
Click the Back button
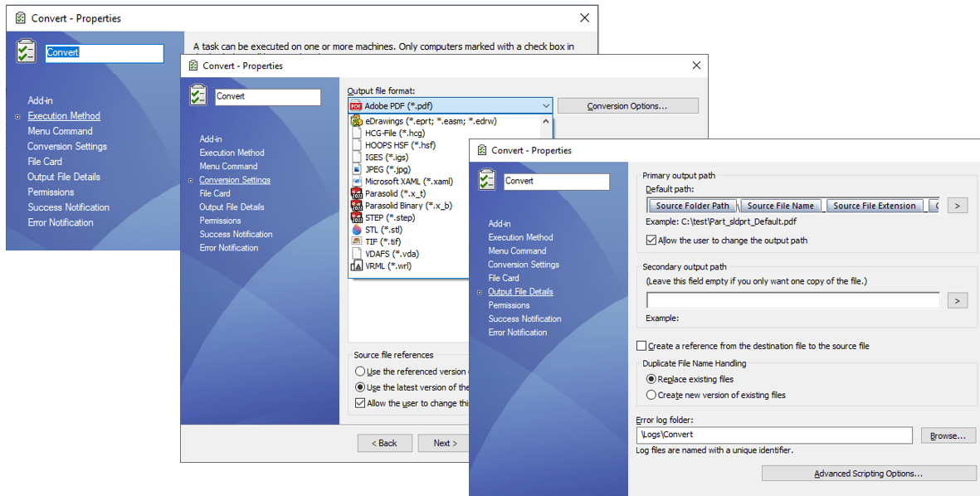pyautogui.click(x=384, y=443)
